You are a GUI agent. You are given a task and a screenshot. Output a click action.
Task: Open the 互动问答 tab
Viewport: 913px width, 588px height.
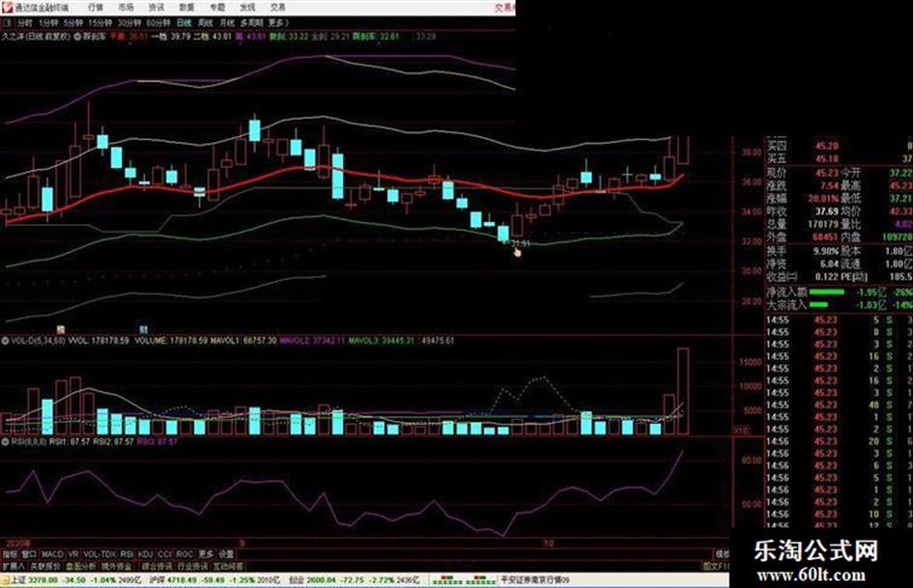pyautogui.click(x=228, y=566)
